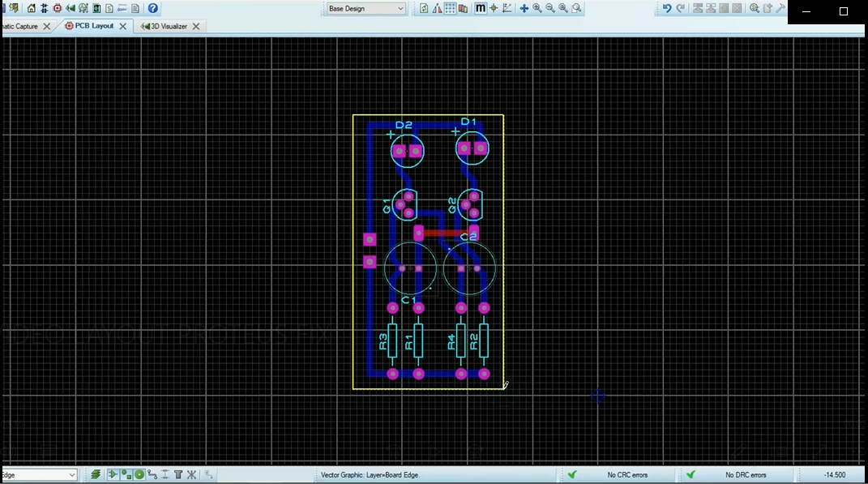Open the 3D Visualizer tab

(166, 25)
